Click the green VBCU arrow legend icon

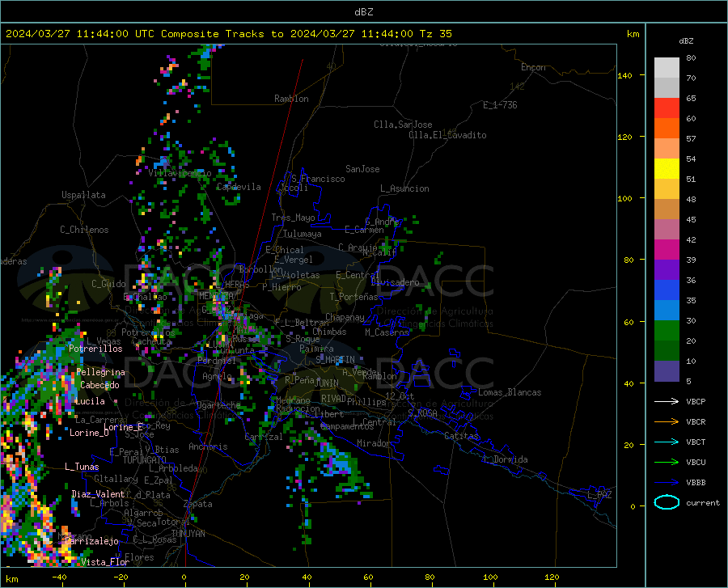667,462
